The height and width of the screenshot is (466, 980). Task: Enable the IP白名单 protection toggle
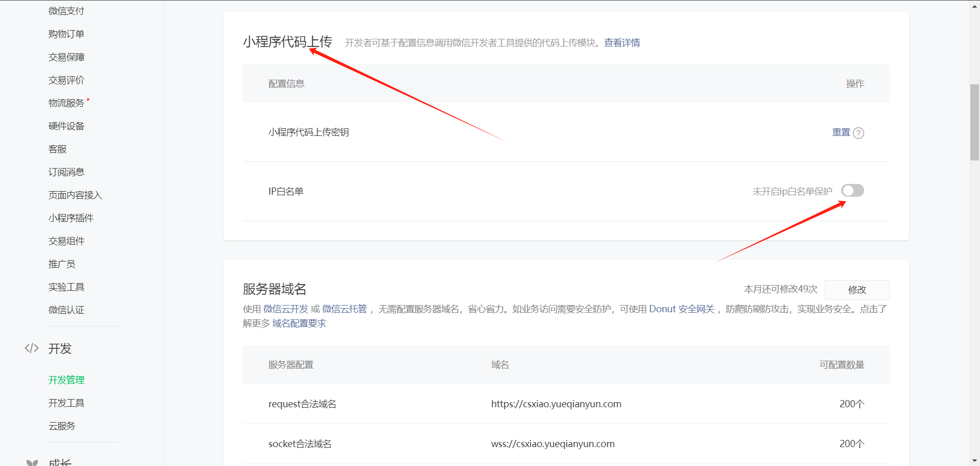[x=852, y=191]
